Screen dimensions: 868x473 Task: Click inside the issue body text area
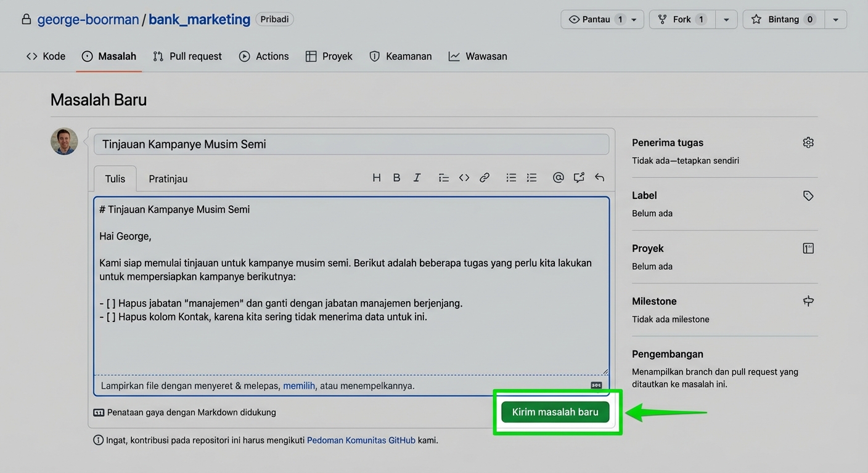[351, 286]
